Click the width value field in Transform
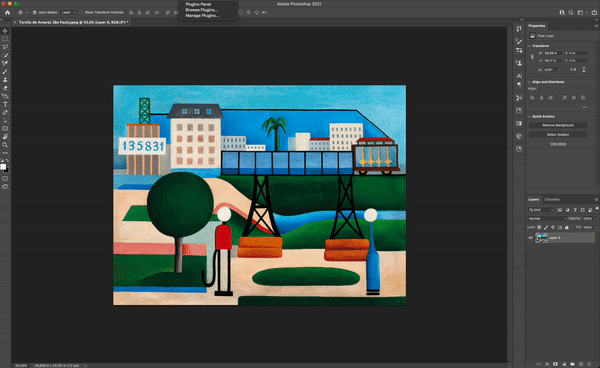Screen dimensions: 600x368 553,53
